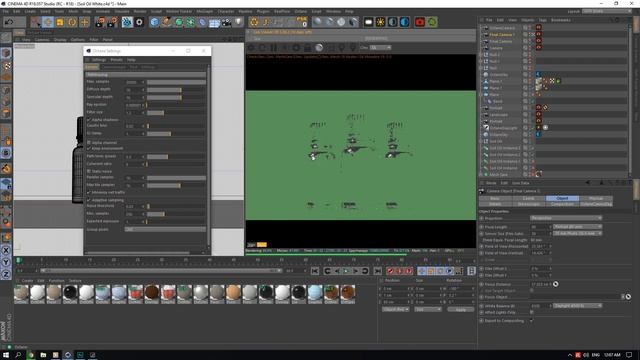Open the Projection dropdown set to Perspective

pos(566,218)
